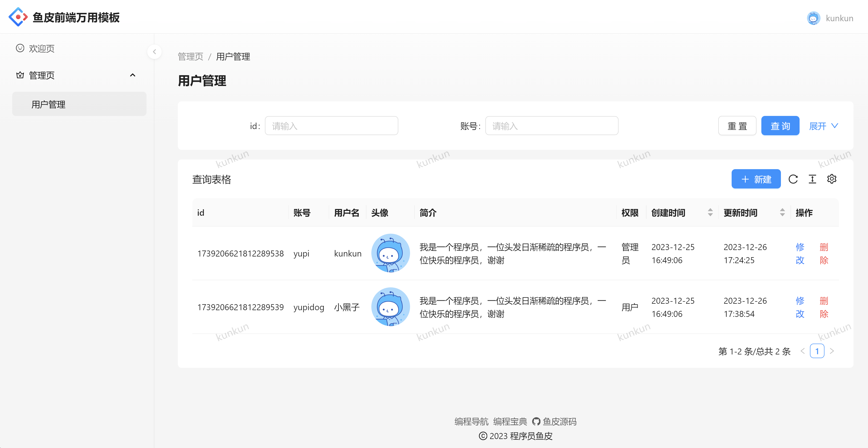Collapse the 管理页 sidebar submenu
This screenshot has height=448, width=868.
click(132, 75)
